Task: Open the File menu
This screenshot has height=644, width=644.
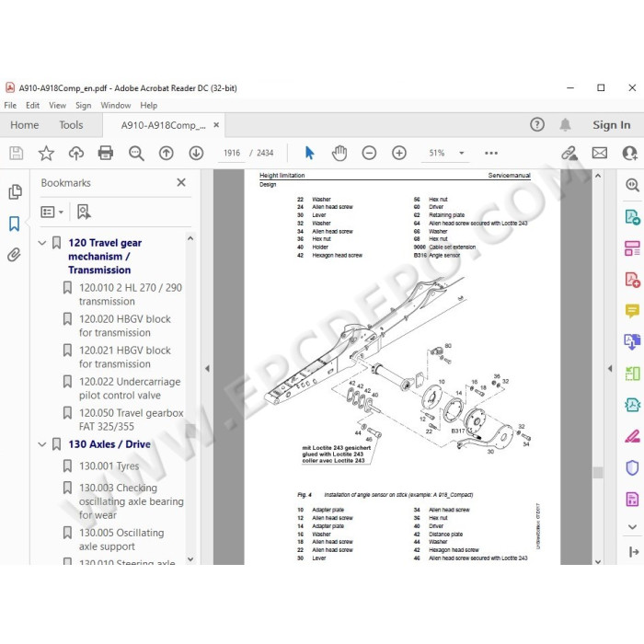Action: (10, 106)
